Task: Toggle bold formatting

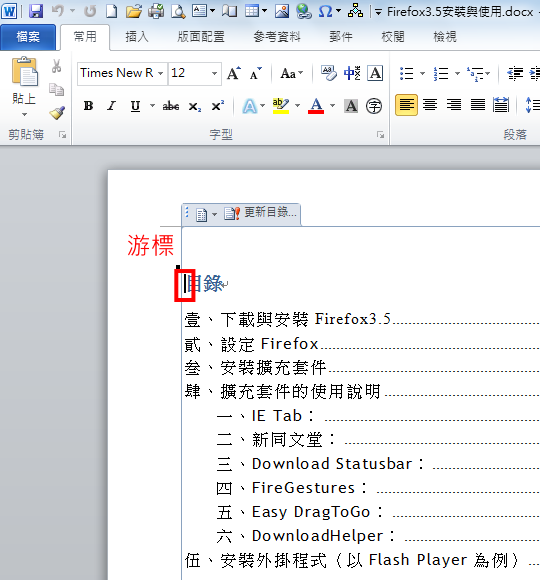Action: 88,106
